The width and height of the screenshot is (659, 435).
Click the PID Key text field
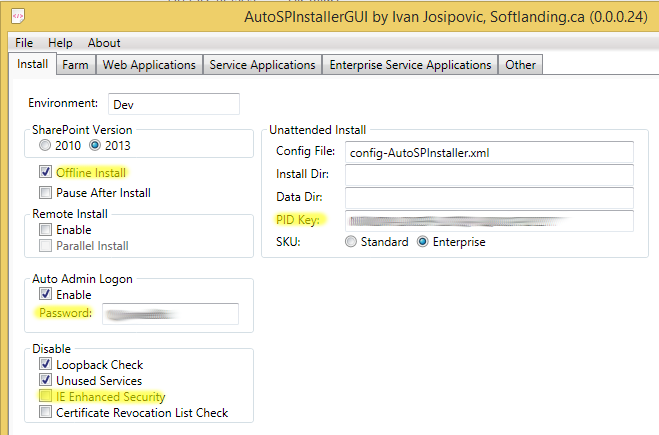[x=489, y=221]
